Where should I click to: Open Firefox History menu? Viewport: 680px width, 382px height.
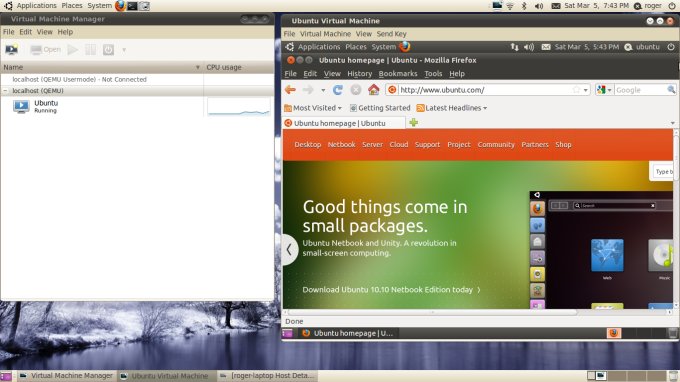pyautogui.click(x=360, y=74)
